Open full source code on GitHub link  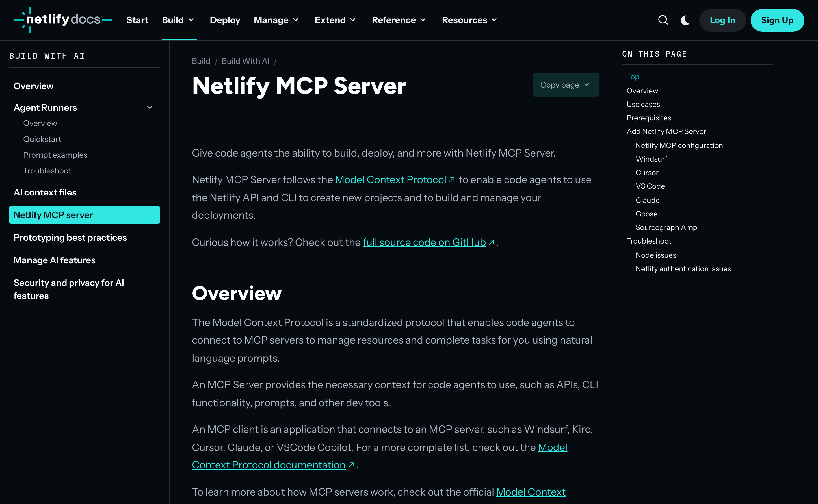[424, 242]
